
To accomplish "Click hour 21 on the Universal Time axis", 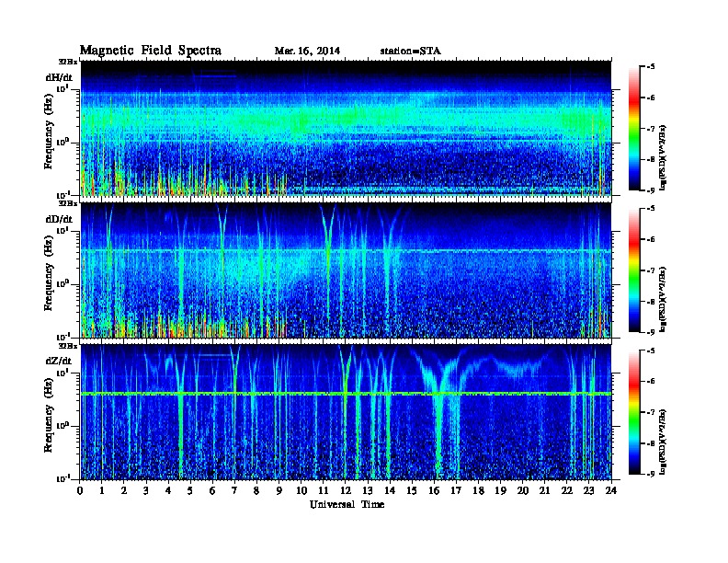I will click(x=544, y=490).
